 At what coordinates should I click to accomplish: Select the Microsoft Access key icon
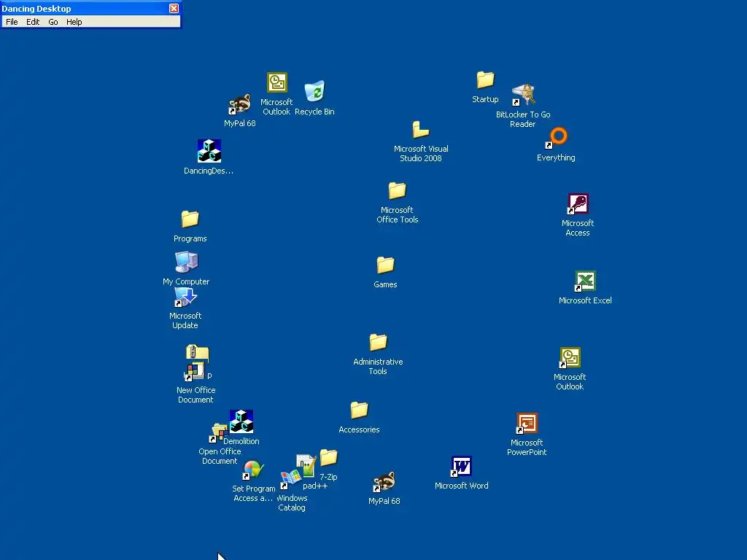click(x=578, y=204)
